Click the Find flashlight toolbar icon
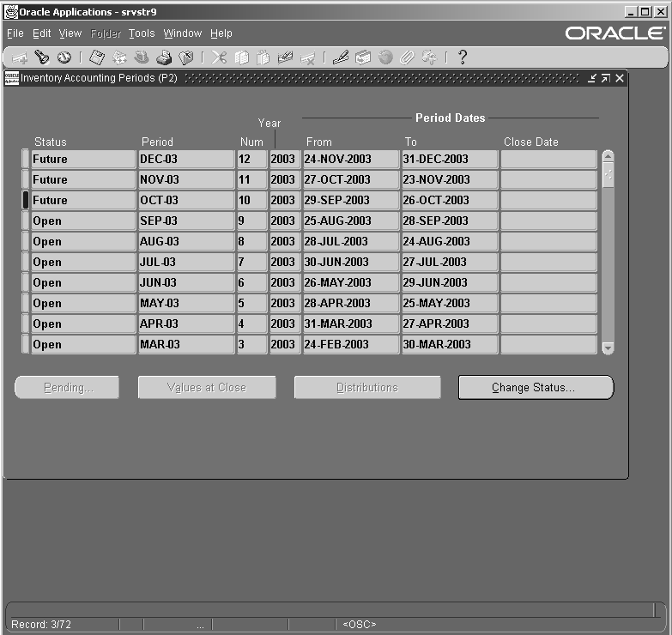The image size is (672, 635). [x=41, y=57]
